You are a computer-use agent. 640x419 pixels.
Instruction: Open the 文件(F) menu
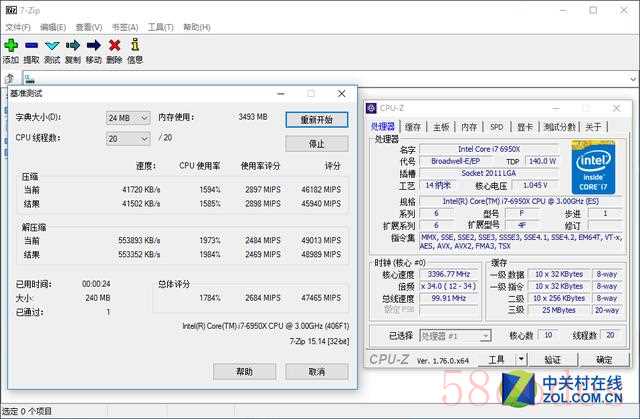tap(18, 27)
